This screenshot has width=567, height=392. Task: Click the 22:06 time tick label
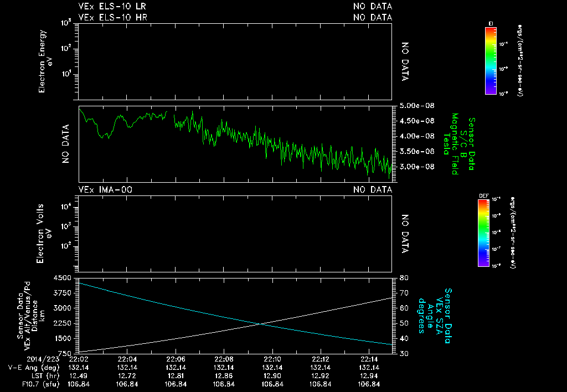[176, 359]
